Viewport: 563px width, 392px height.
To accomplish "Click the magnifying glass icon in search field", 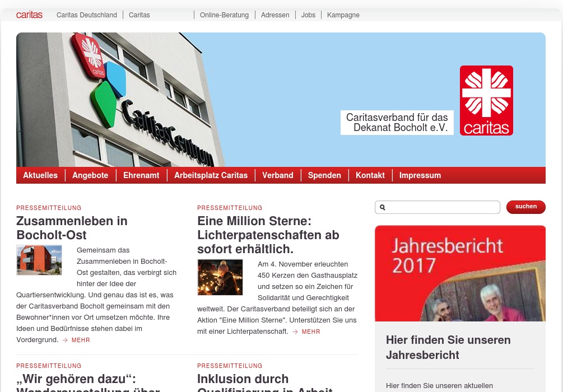I will click(383, 207).
